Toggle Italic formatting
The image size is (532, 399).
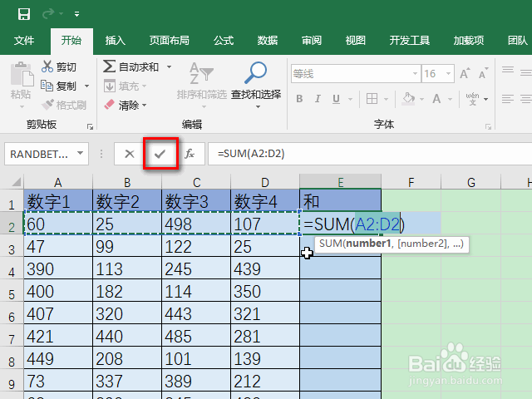click(x=318, y=99)
